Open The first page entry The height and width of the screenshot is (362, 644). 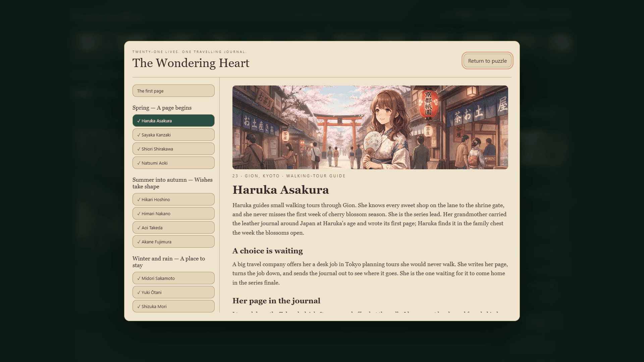point(173,91)
